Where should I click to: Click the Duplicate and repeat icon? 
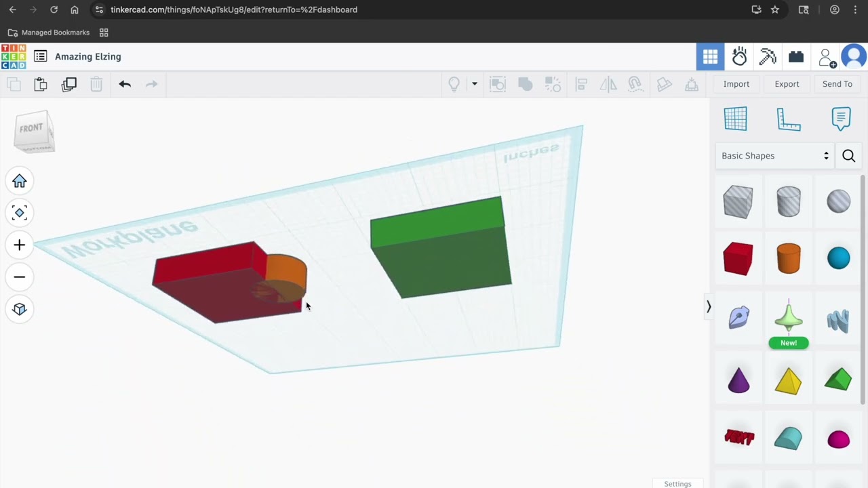pyautogui.click(x=68, y=84)
